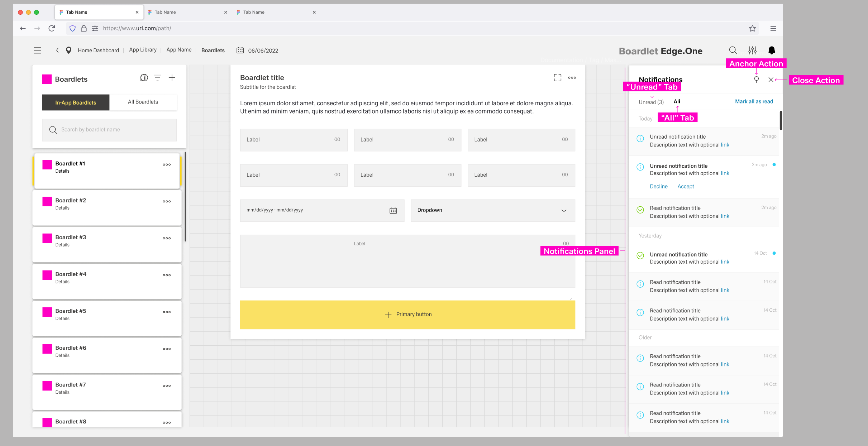
Task: Click Mark all as read
Action: tap(754, 102)
